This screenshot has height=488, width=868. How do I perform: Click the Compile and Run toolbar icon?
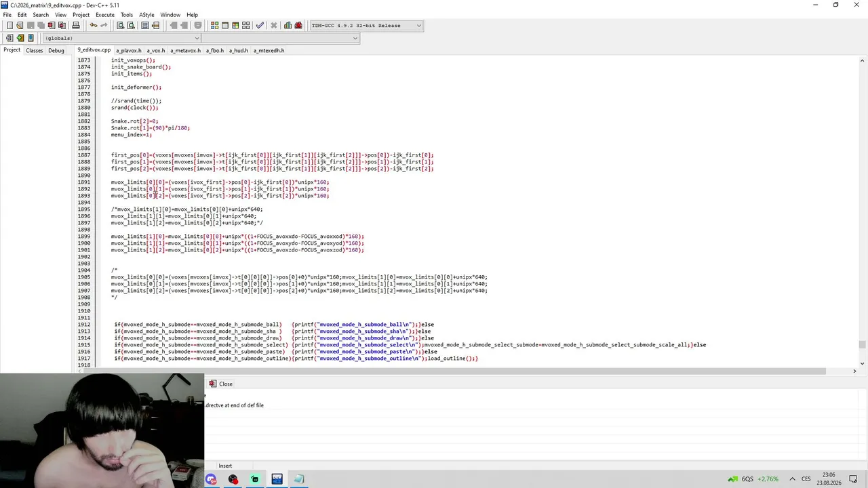235,26
